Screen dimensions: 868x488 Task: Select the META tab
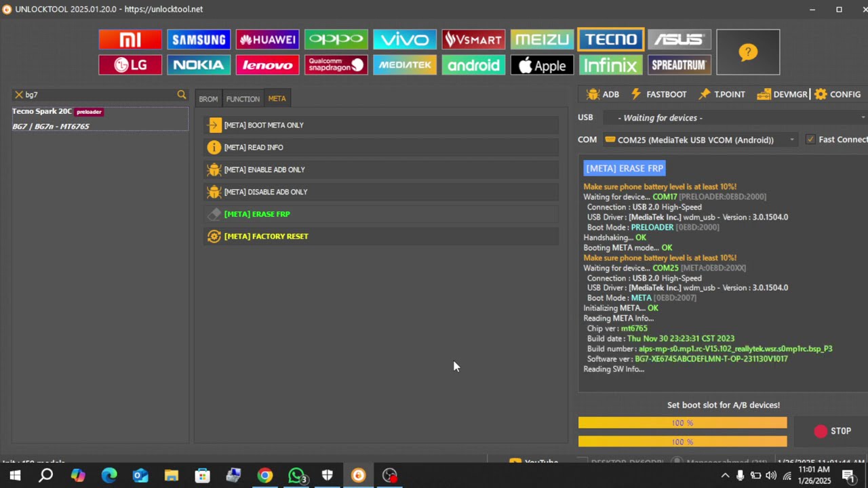277,99
